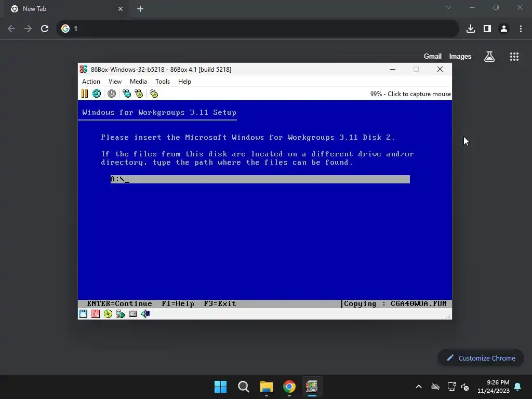532x399 pixels.
Task: Click 'F1=Help' in setup footer
Action: pyautogui.click(x=178, y=303)
